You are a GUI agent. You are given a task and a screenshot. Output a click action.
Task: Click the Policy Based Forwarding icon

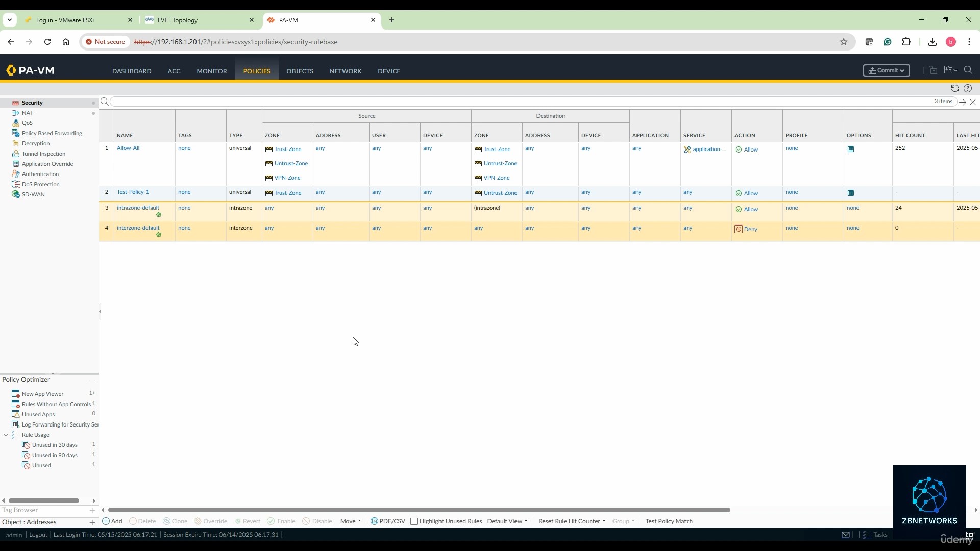(16, 133)
